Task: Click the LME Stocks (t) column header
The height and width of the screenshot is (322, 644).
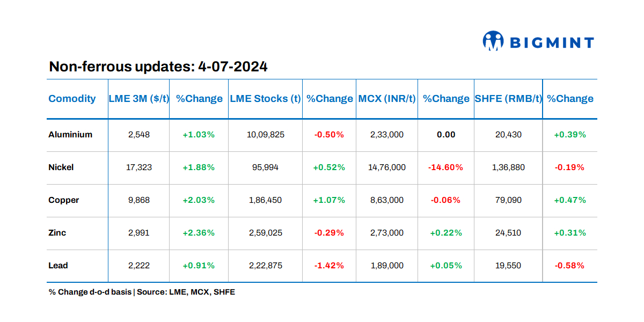Action: coord(265,99)
